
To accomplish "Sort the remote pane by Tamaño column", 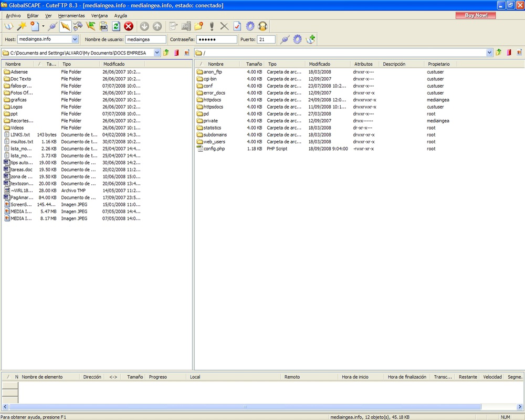I will point(252,64).
